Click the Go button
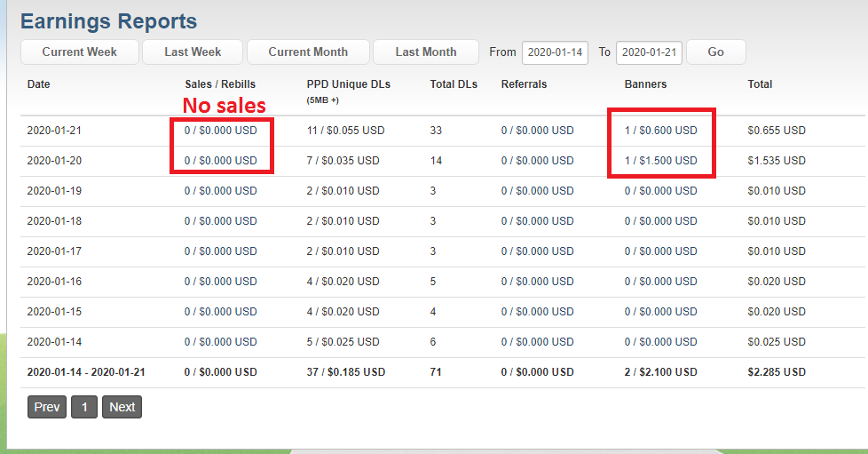The image size is (868, 454). [x=715, y=52]
